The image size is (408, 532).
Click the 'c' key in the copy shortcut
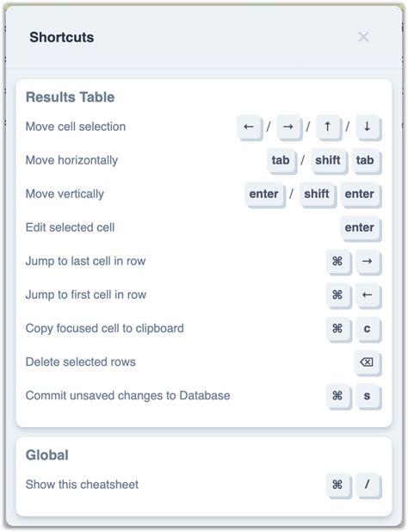[368, 329]
